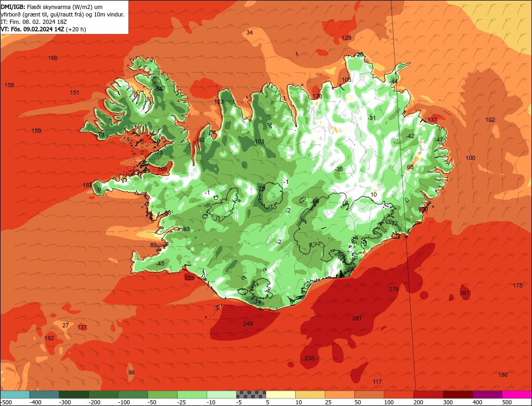This screenshot has width=532, height=406.
Task: Click the map value '34'
Action: tap(250, 32)
